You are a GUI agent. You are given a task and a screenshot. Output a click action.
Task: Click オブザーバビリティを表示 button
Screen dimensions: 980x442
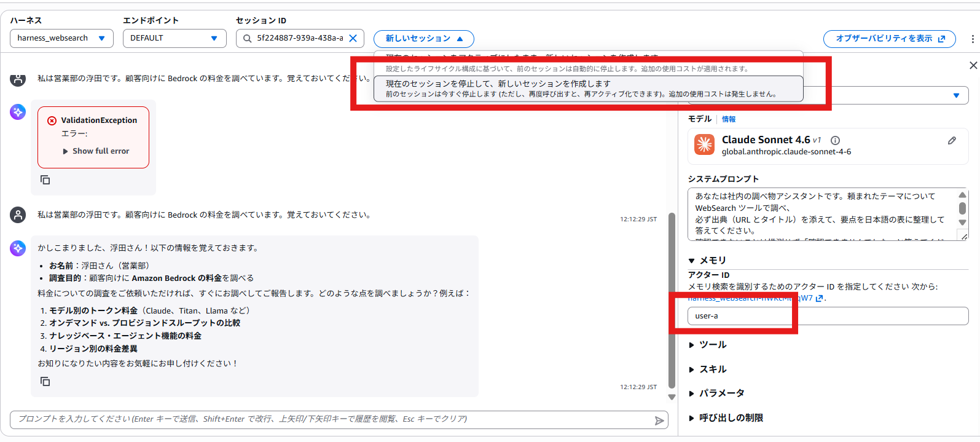(x=889, y=39)
